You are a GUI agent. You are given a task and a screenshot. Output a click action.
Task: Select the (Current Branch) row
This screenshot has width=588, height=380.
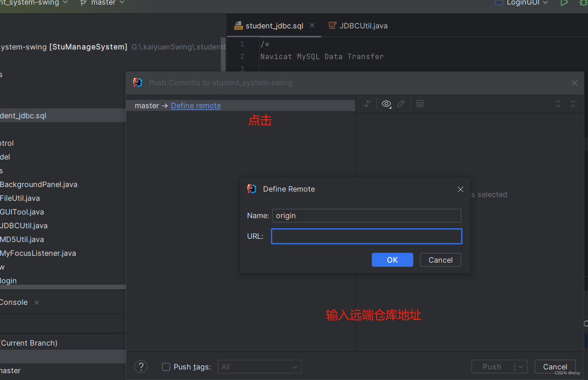pos(28,343)
